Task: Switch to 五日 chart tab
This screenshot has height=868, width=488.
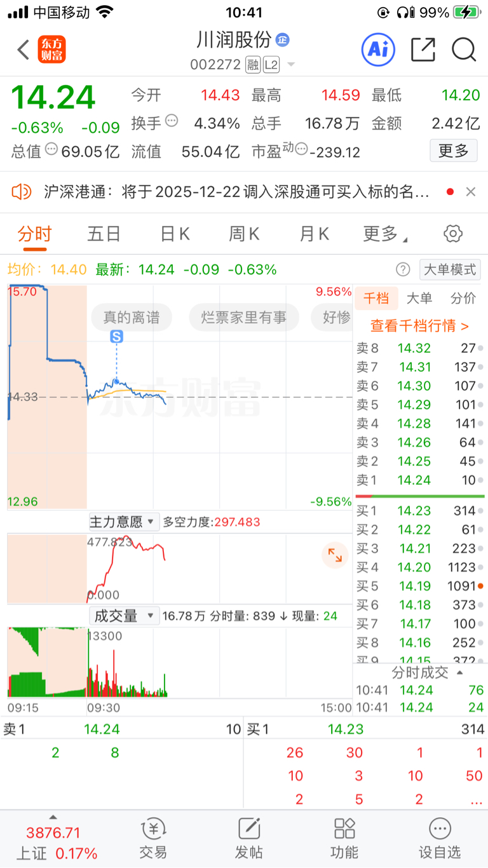Action: tap(104, 234)
